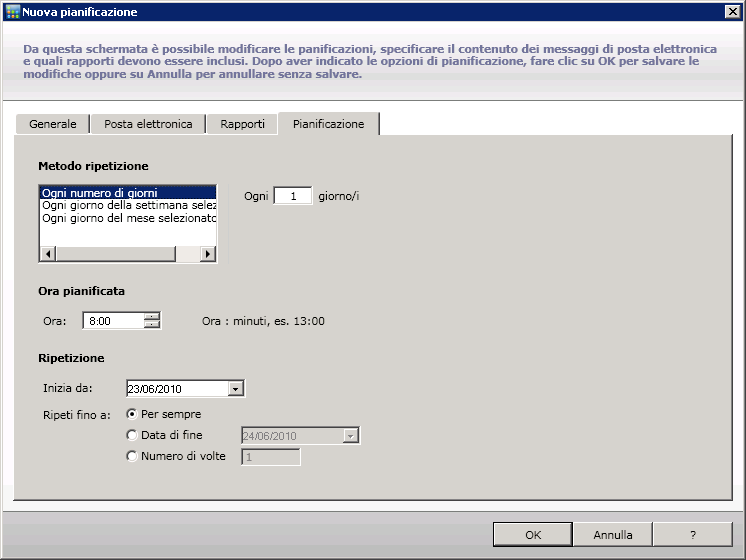The height and width of the screenshot is (560, 746).
Task: Click the Ora time field showing 8:00
Action: (x=114, y=321)
